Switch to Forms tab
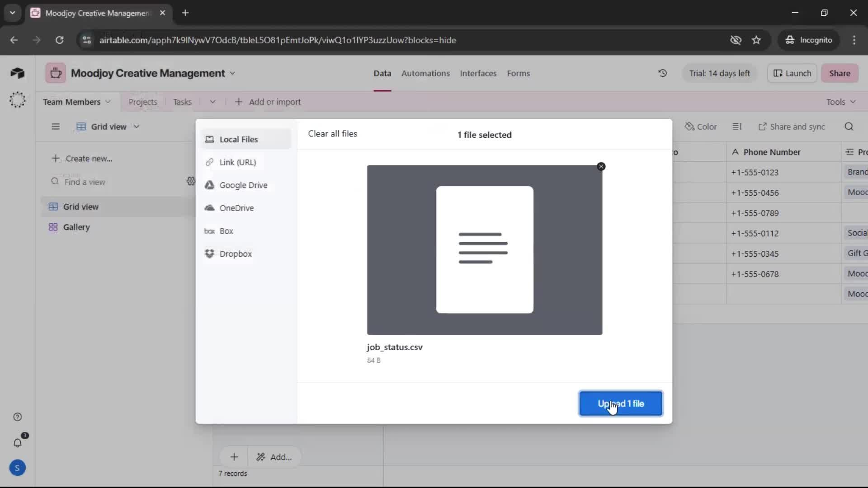This screenshot has width=868, height=488. (x=518, y=73)
